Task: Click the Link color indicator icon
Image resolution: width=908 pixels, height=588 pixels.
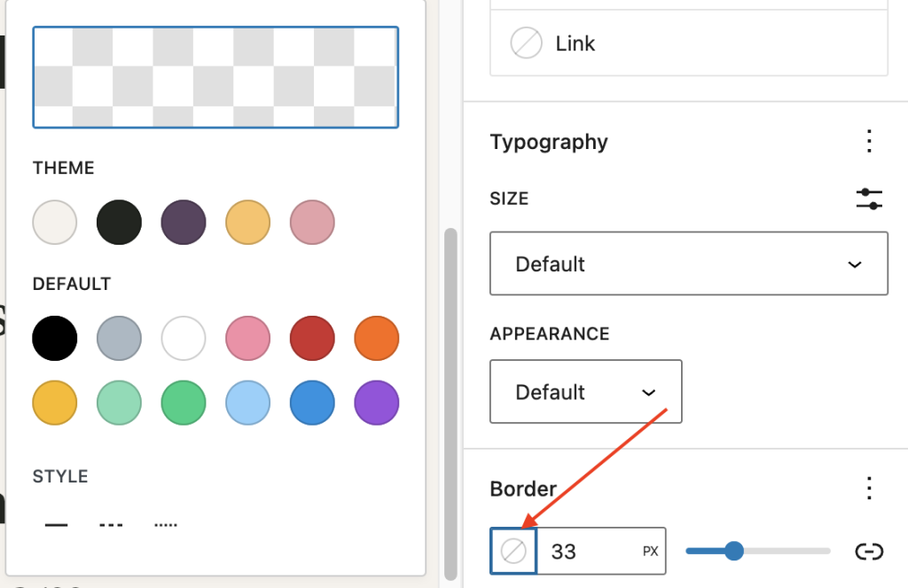Action: pos(526,43)
